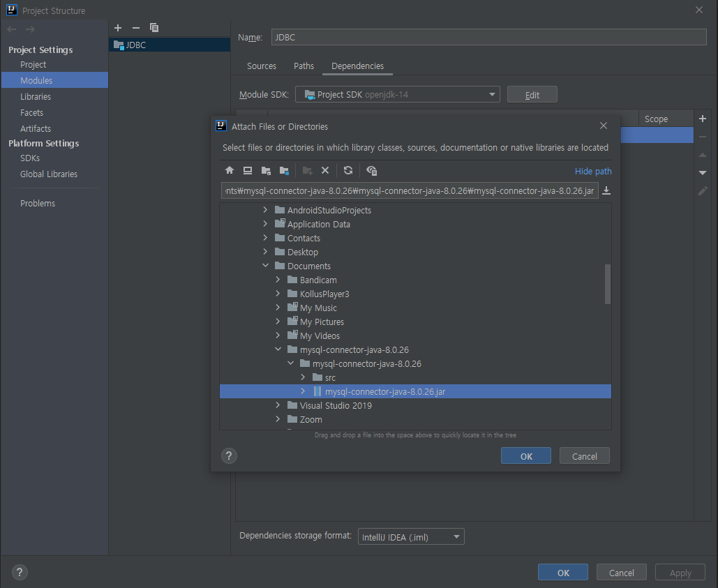This screenshot has width=718, height=588.
Task: Select KollusPlayer3 folder in tree
Action: pos(324,294)
